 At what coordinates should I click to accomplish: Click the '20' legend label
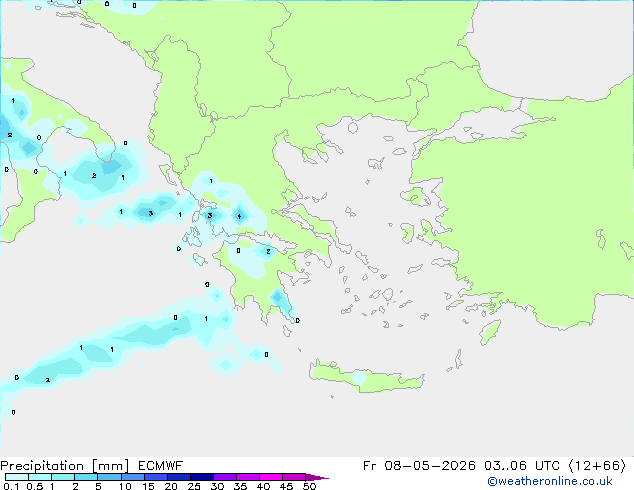171,486
